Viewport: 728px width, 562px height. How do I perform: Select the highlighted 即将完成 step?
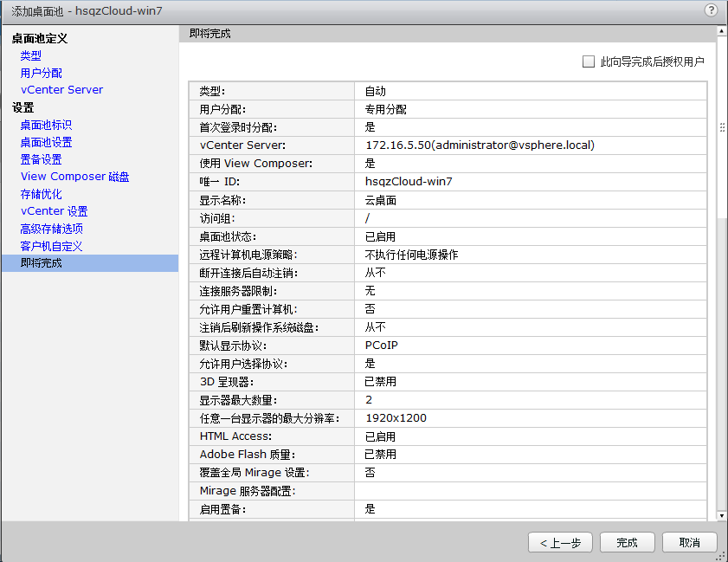click(90, 263)
